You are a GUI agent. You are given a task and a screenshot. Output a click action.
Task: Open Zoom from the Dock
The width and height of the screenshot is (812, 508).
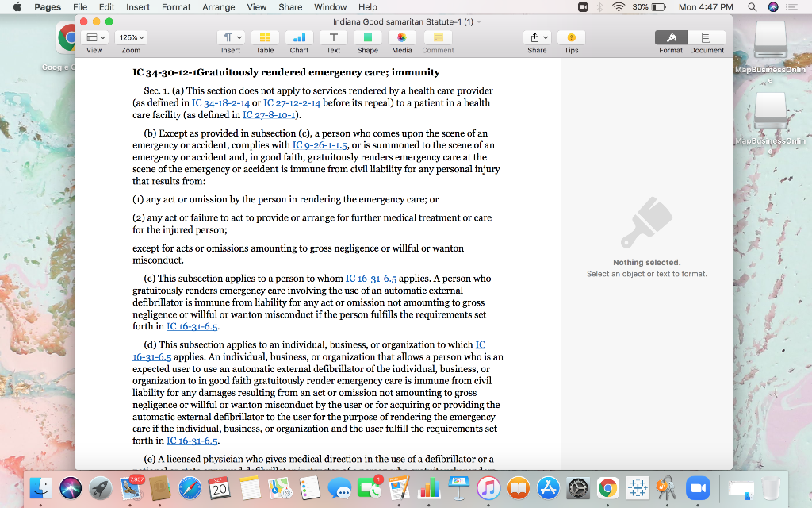click(x=697, y=488)
